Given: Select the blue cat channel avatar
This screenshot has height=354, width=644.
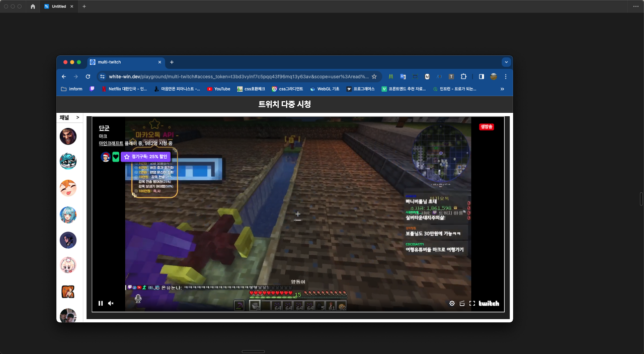Looking at the screenshot, I should coord(68,162).
